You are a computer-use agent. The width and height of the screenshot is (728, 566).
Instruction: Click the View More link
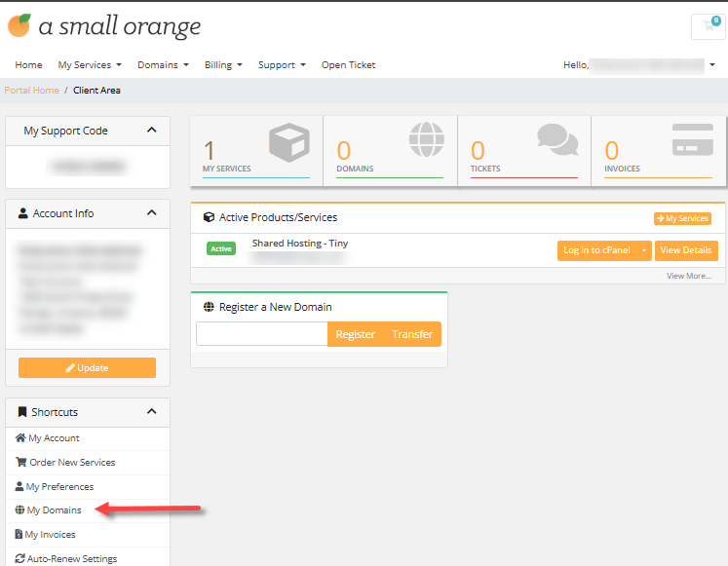coord(689,276)
